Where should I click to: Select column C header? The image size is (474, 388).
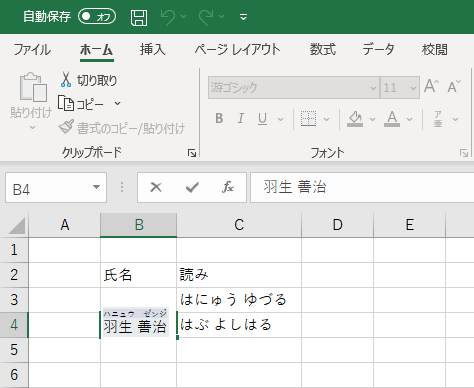[239, 225]
